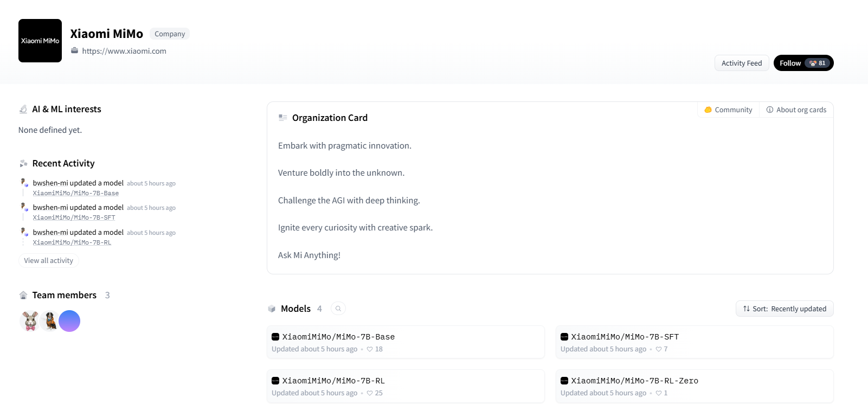Click the Xiaomi MiMo title

pos(107,34)
